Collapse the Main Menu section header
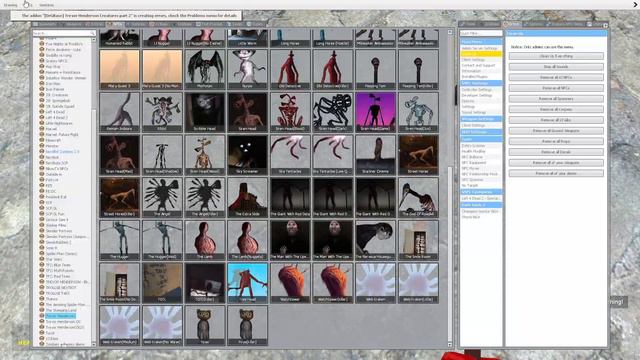The width and height of the screenshot is (640, 360). click(481, 42)
